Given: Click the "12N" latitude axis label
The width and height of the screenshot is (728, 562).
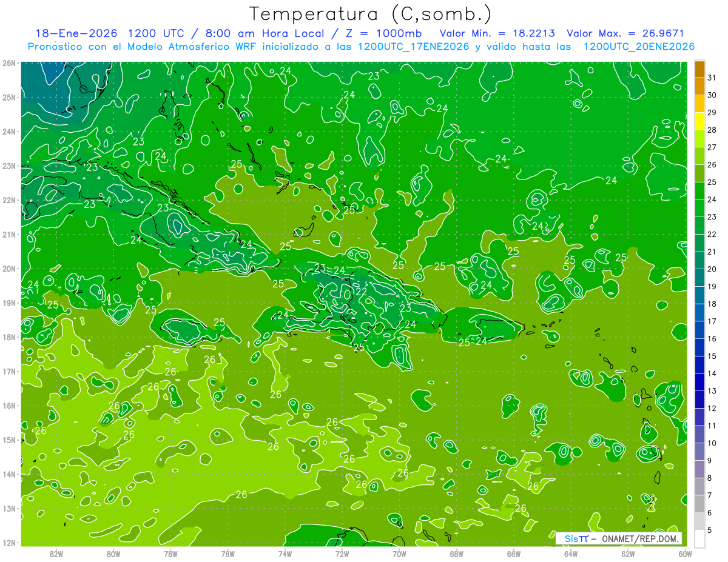Looking at the screenshot, I should pyautogui.click(x=9, y=543).
